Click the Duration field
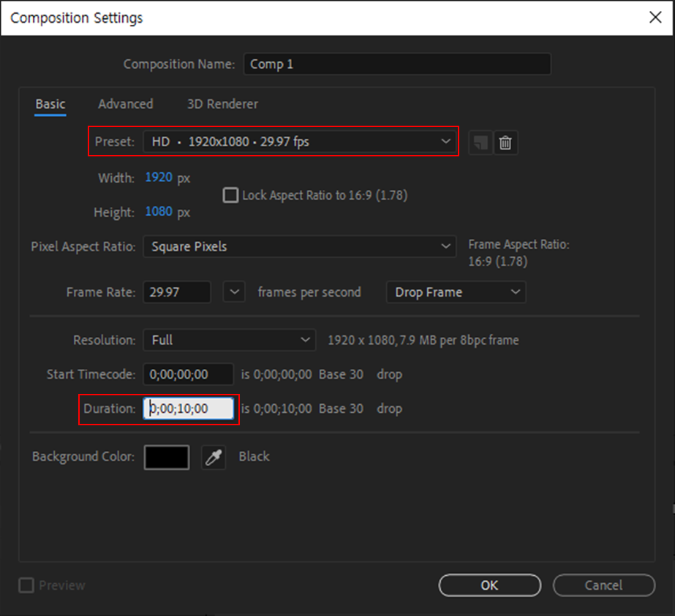Screen dimensions: 675x616 pos(188,408)
